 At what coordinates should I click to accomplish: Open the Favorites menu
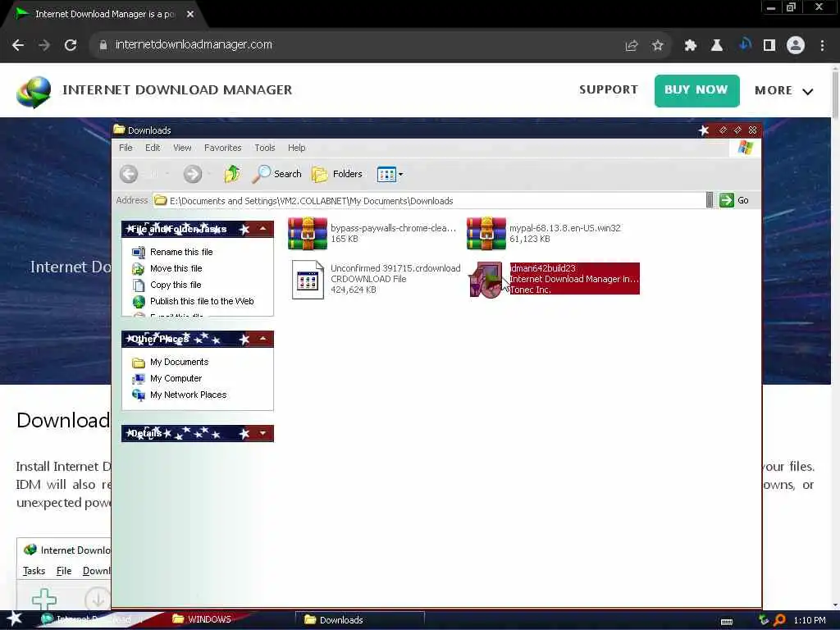point(223,148)
